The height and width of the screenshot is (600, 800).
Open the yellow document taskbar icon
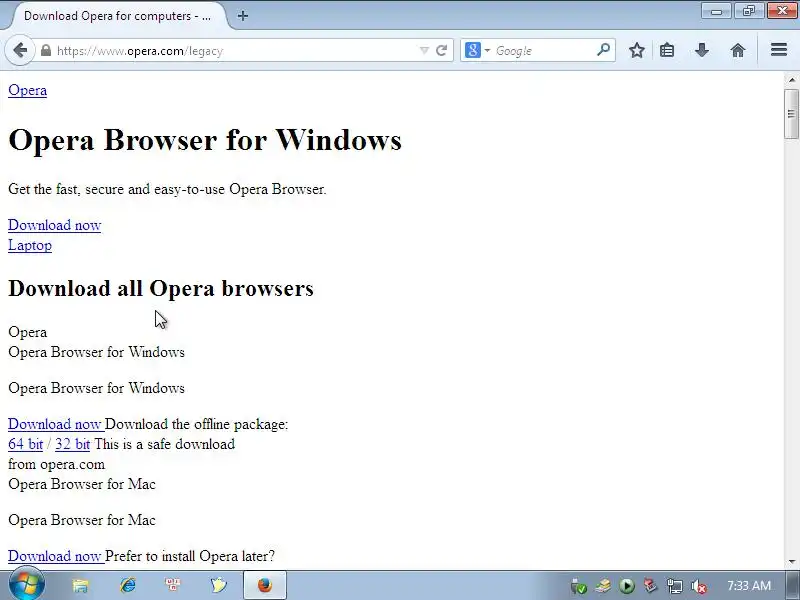[x=218, y=585]
